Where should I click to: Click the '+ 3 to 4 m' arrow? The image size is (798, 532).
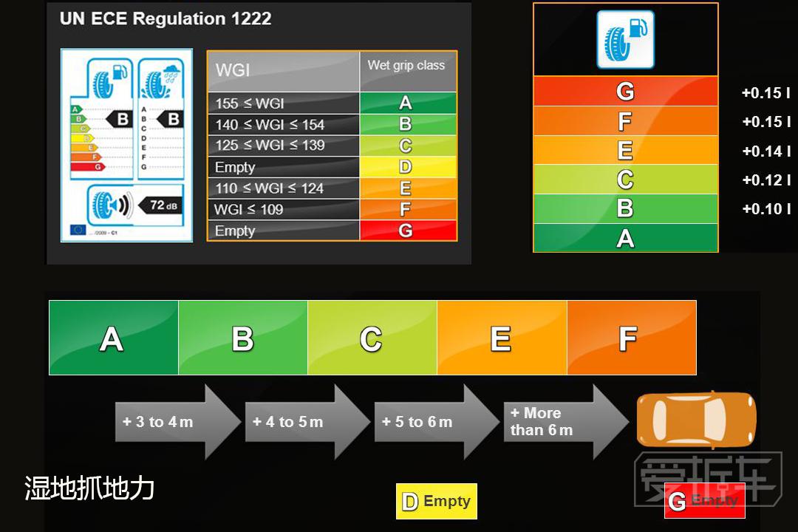tap(176, 422)
